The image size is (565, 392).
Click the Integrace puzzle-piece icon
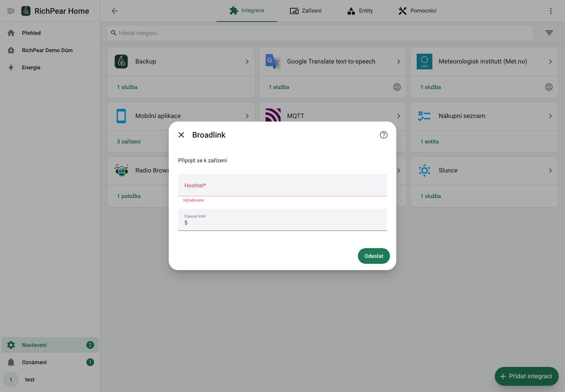pos(234,11)
